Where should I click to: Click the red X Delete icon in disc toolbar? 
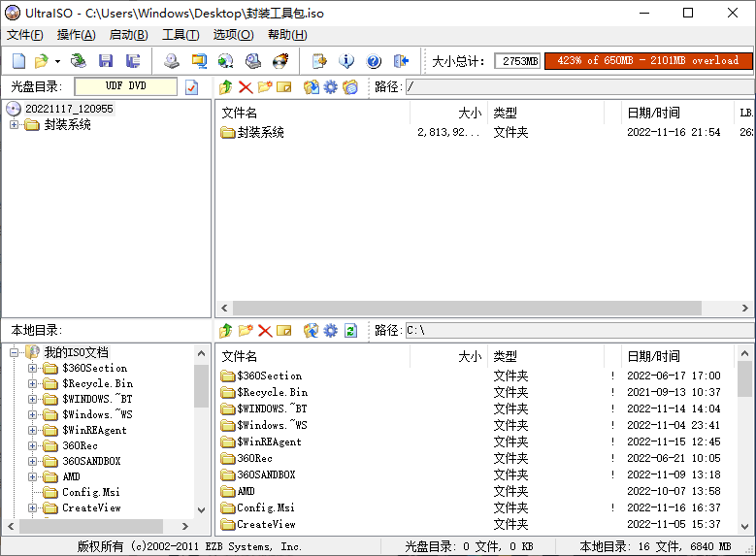[x=246, y=87]
